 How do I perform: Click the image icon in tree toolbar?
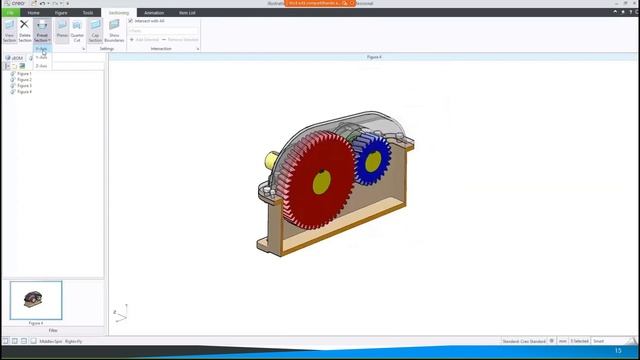22,66
